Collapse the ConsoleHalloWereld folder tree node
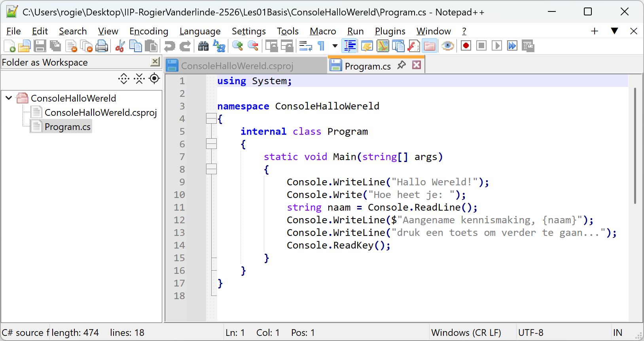 [9, 98]
